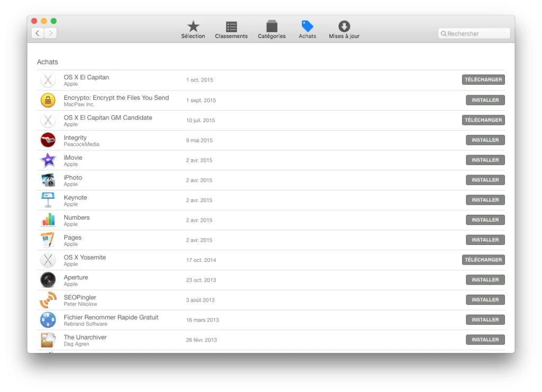Select the Achats tag tab
The width and height of the screenshot is (542, 392).
point(308,30)
